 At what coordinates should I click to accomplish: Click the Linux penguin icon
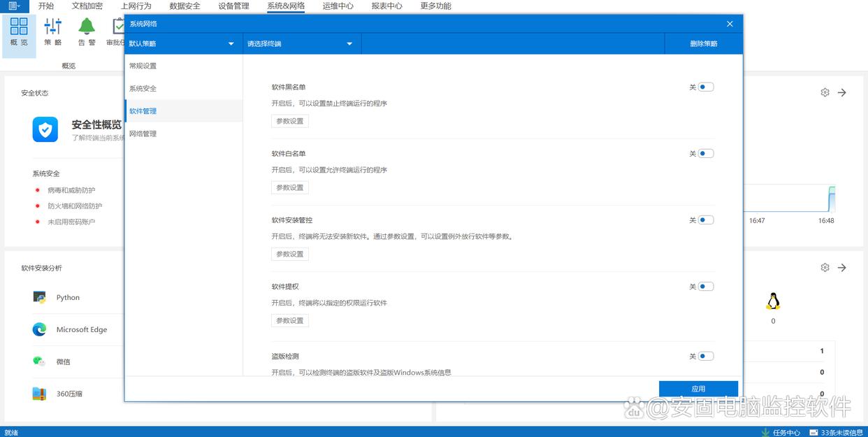pyautogui.click(x=772, y=301)
